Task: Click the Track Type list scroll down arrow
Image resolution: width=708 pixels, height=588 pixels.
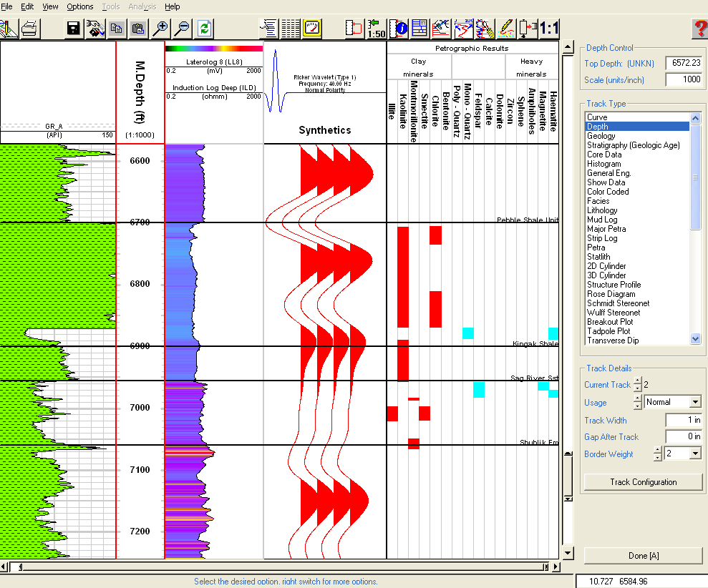Action: [x=695, y=339]
